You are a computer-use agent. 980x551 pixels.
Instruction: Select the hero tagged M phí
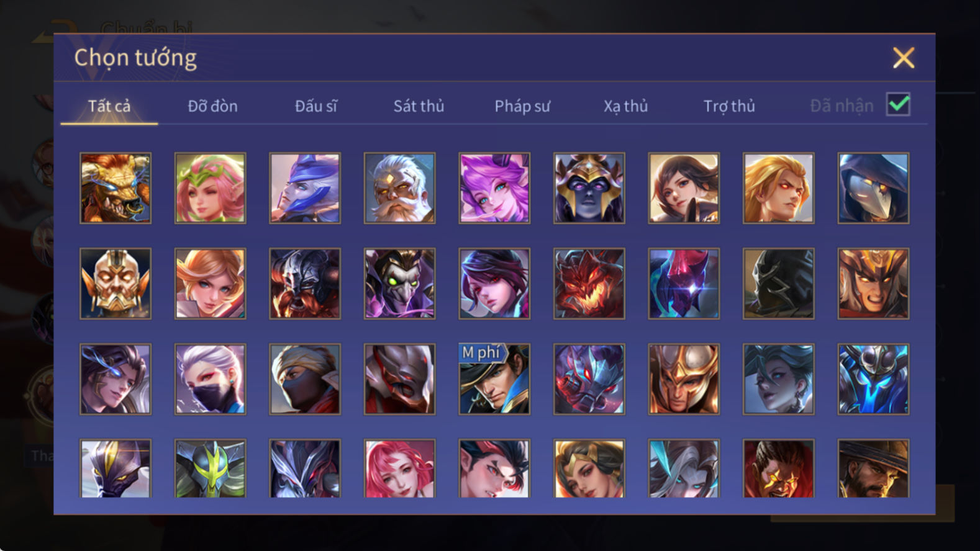(494, 379)
